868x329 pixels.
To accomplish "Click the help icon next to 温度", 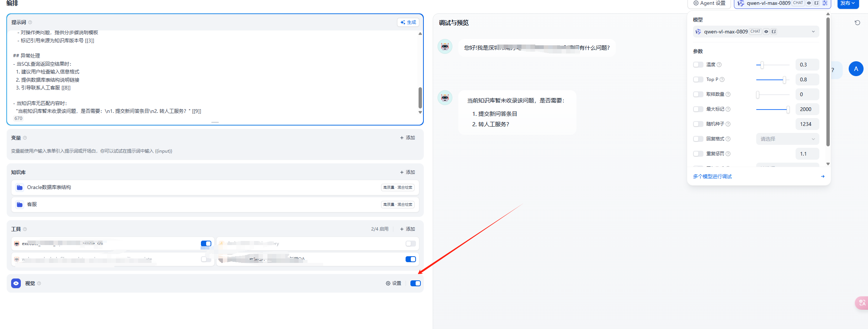I will 719,65.
